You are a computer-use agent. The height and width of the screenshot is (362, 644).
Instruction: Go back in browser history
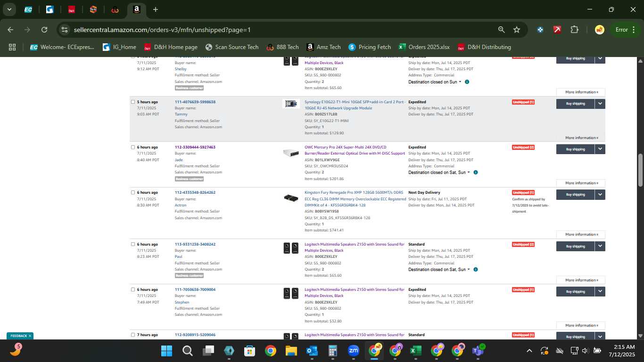10,30
